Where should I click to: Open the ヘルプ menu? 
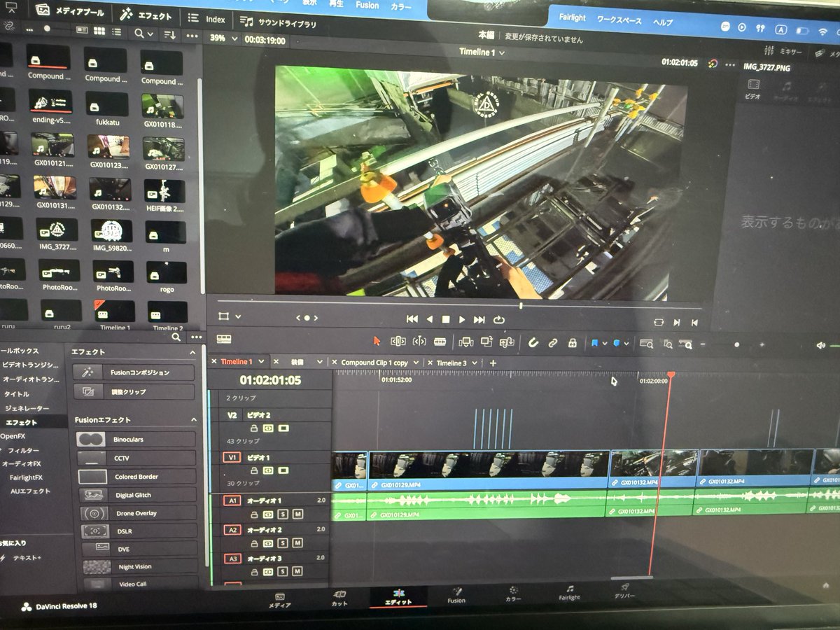point(663,22)
